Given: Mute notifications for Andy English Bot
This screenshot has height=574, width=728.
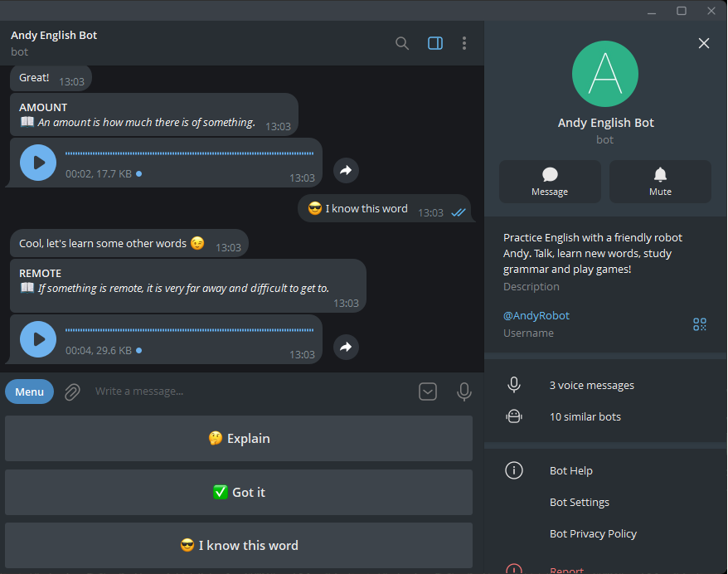Looking at the screenshot, I should point(660,181).
